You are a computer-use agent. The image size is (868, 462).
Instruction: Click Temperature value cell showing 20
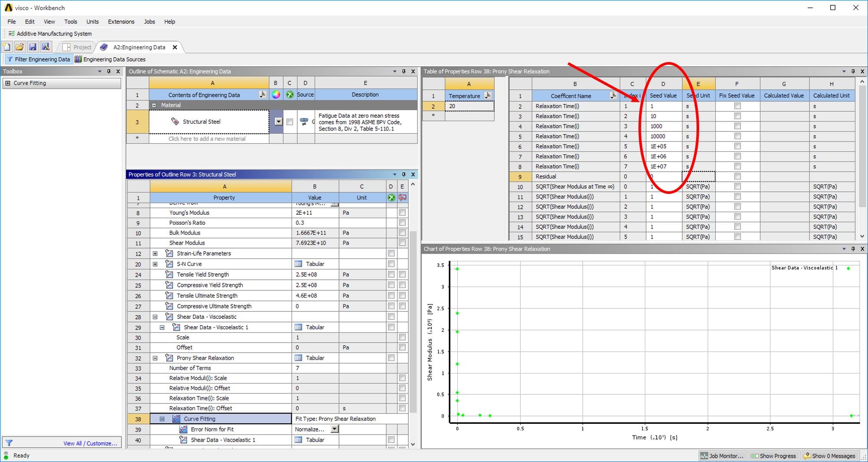469,106
